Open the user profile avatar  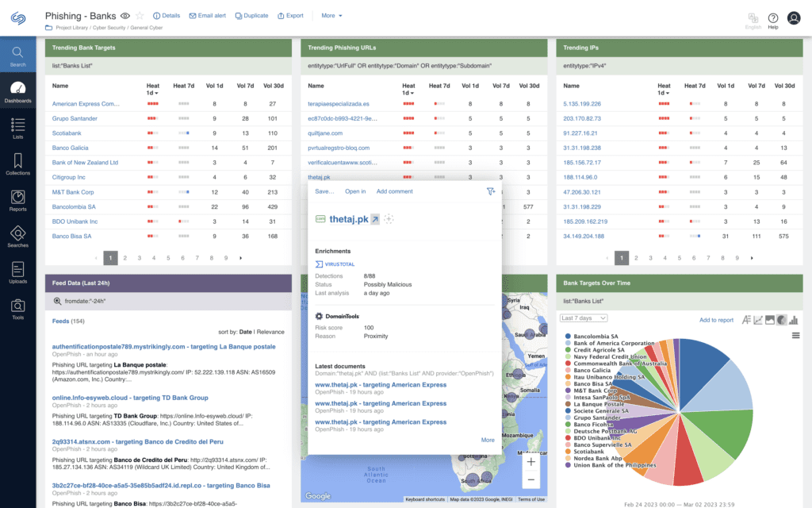794,18
